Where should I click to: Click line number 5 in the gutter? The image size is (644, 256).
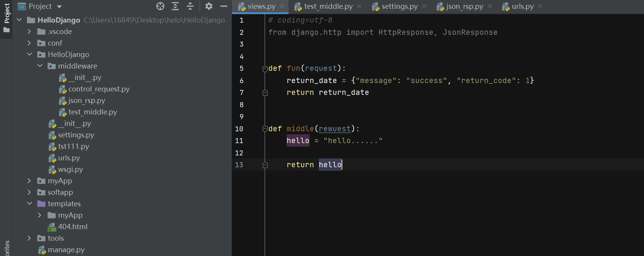(x=241, y=68)
